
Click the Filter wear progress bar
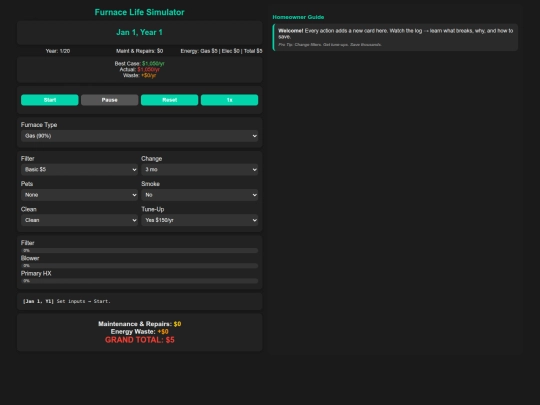click(139, 250)
